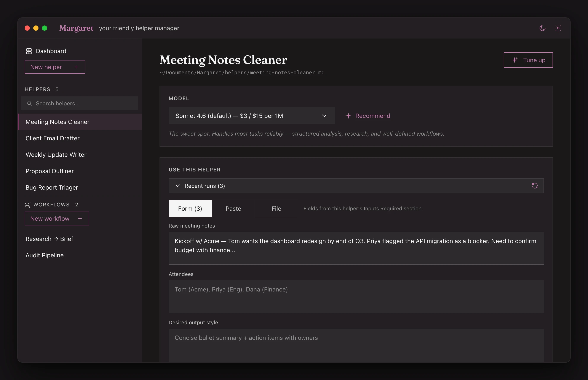Open Weekly Update Writer helper
Screen dimensions: 588x380
pyautogui.click(x=80, y=155)
